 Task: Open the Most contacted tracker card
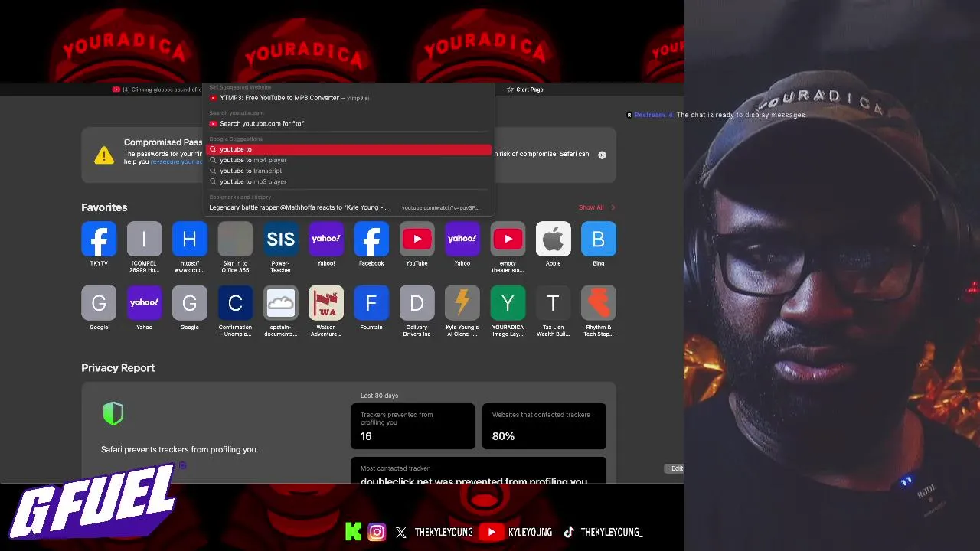click(479, 471)
